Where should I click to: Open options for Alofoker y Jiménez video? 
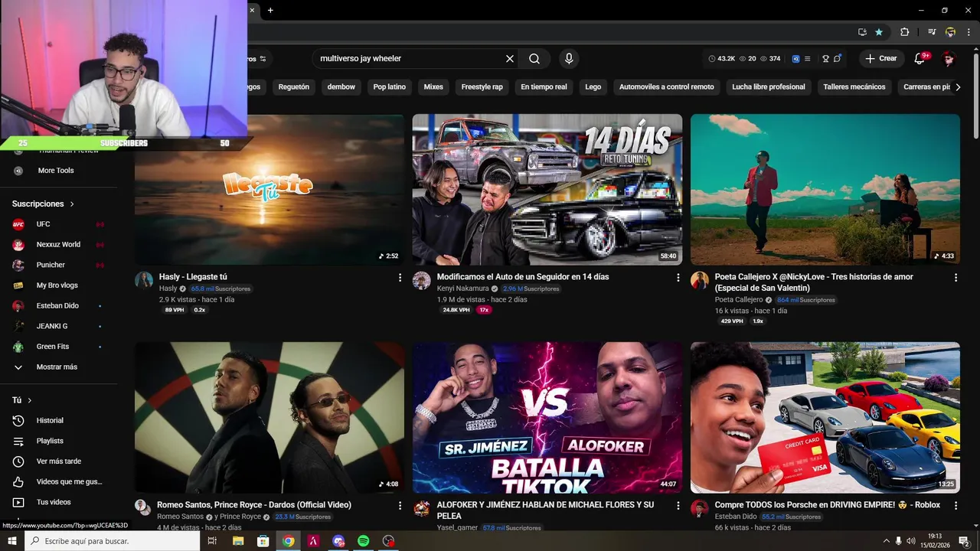pyautogui.click(x=678, y=505)
